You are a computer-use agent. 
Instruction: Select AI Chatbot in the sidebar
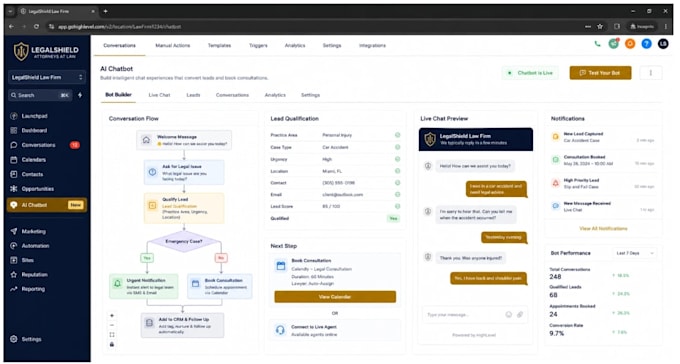pyautogui.click(x=47, y=205)
